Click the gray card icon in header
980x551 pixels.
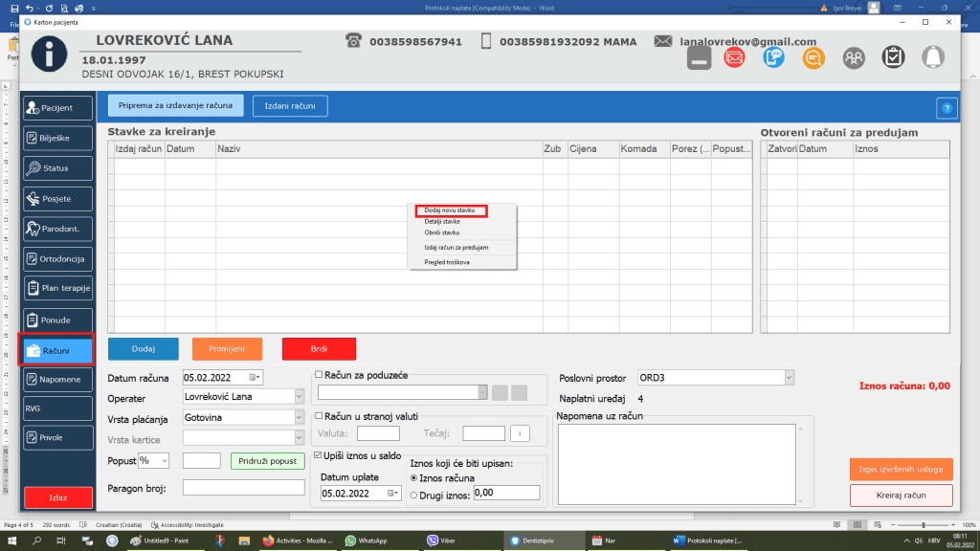699,58
